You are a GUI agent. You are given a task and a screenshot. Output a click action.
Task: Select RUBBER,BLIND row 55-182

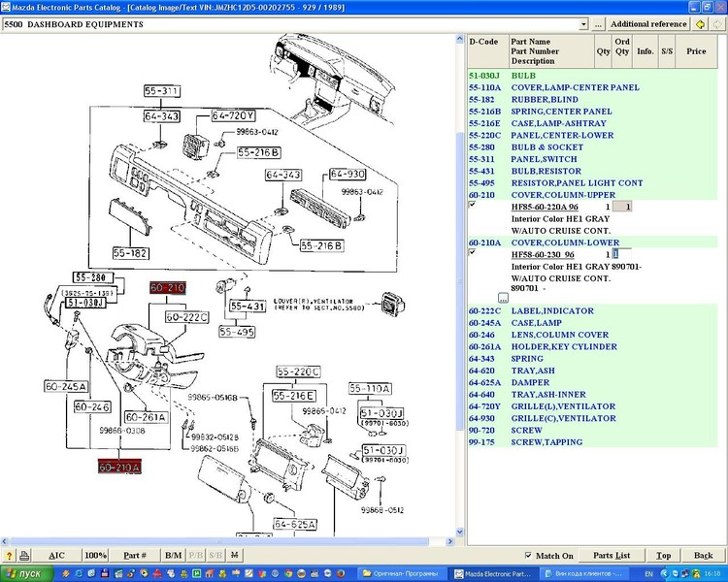pos(592,100)
